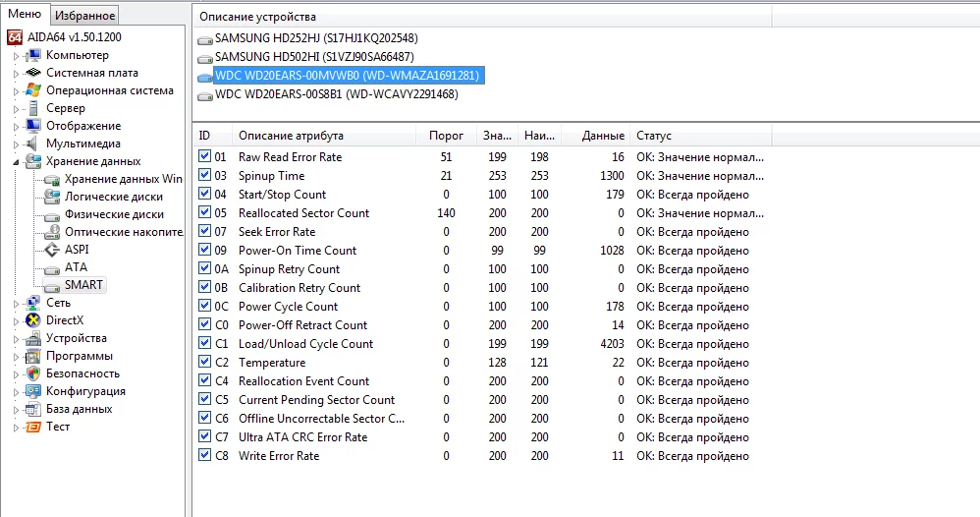The height and width of the screenshot is (517, 980).
Task: Toggle the Start/Stop Count checkbox
Action: pos(204,194)
